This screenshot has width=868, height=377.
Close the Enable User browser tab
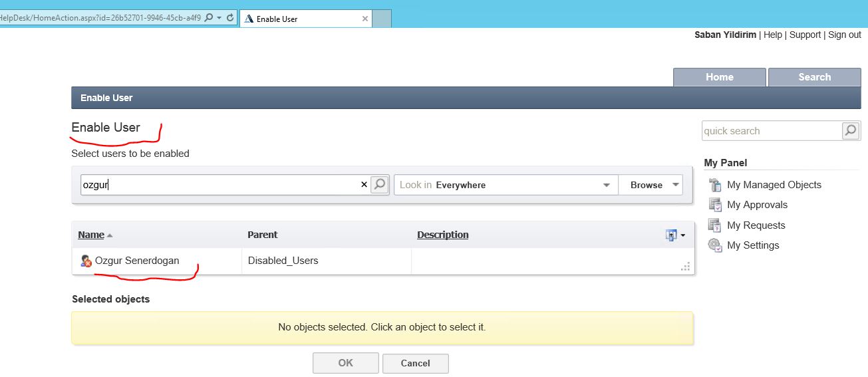364,19
